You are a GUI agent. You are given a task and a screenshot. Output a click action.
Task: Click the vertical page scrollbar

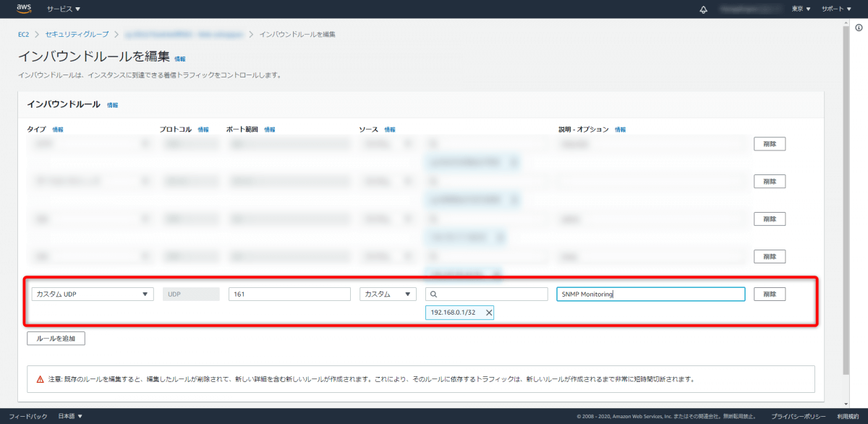[x=847, y=199]
